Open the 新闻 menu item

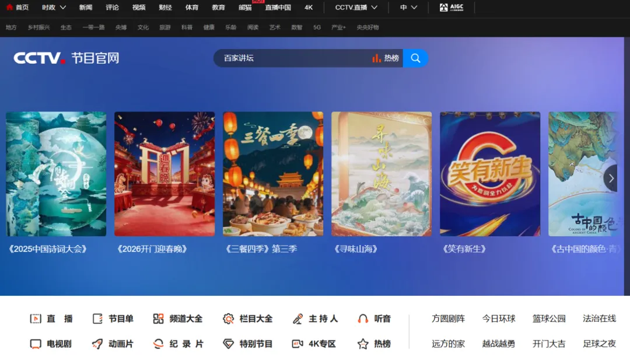pyautogui.click(x=86, y=7)
